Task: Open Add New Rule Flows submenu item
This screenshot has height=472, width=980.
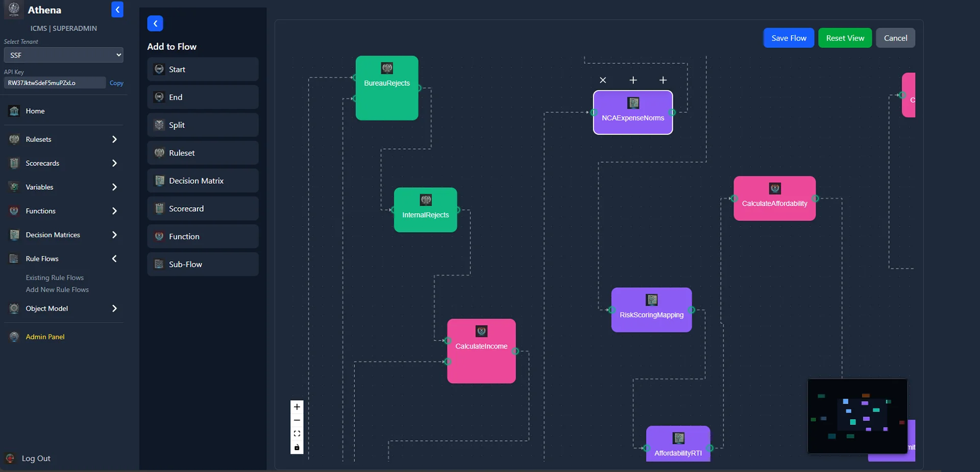Action: [57, 290]
